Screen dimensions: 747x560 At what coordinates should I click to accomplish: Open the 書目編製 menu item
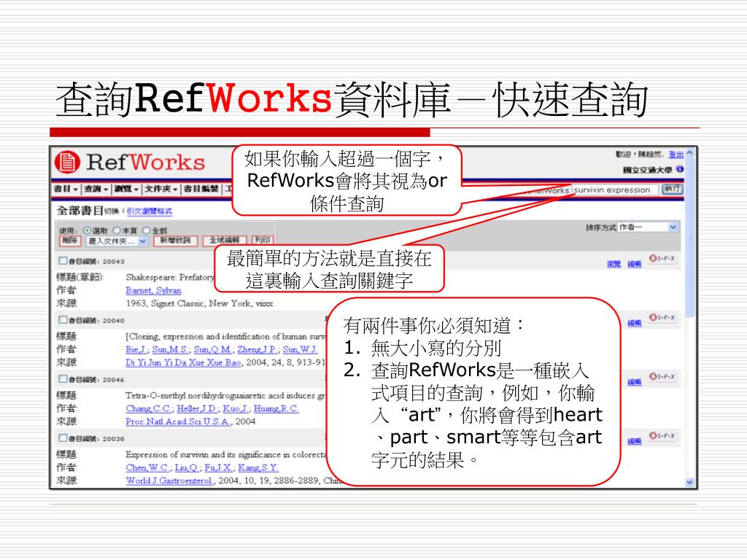point(201,189)
